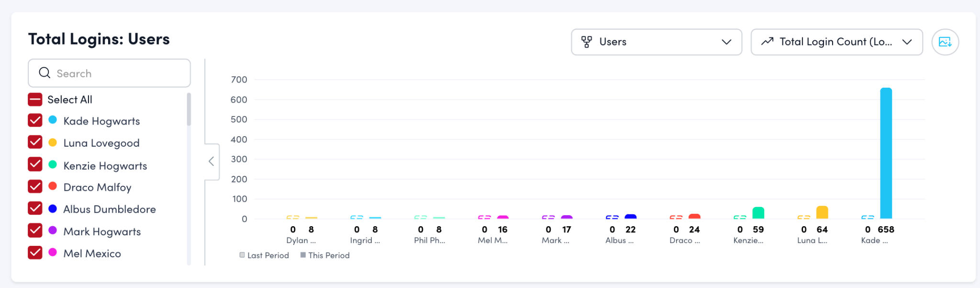The width and height of the screenshot is (980, 288).
Task: Open the Users grouping dropdown
Action: pos(656,42)
